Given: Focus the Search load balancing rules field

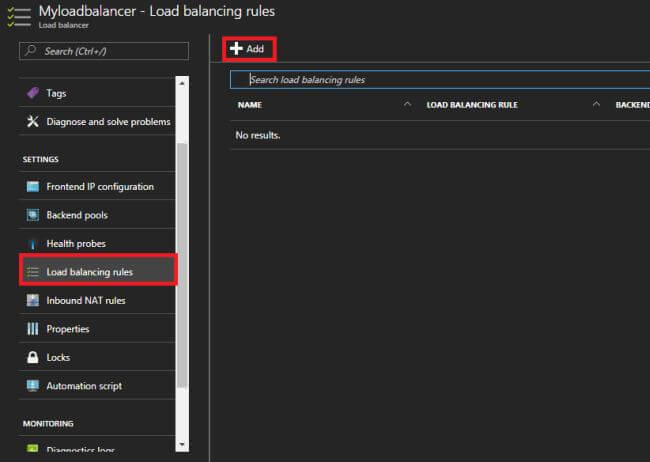Looking at the screenshot, I should click(440, 80).
